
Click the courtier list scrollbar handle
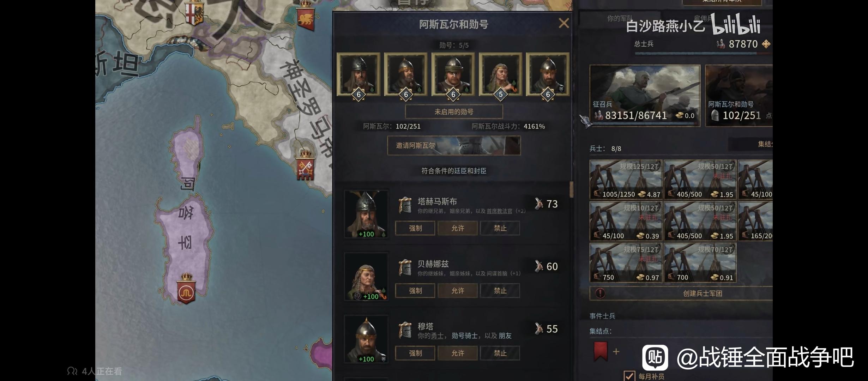point(572,189)
